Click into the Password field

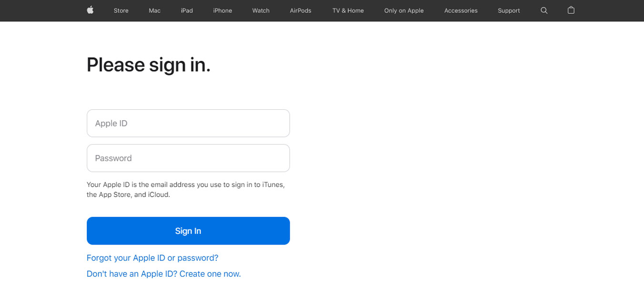[188, 158]
